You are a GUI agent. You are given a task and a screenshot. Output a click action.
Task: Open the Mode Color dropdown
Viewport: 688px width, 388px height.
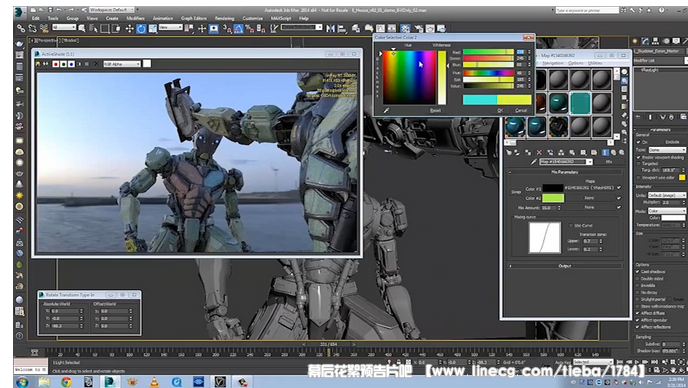pos(667,211)
